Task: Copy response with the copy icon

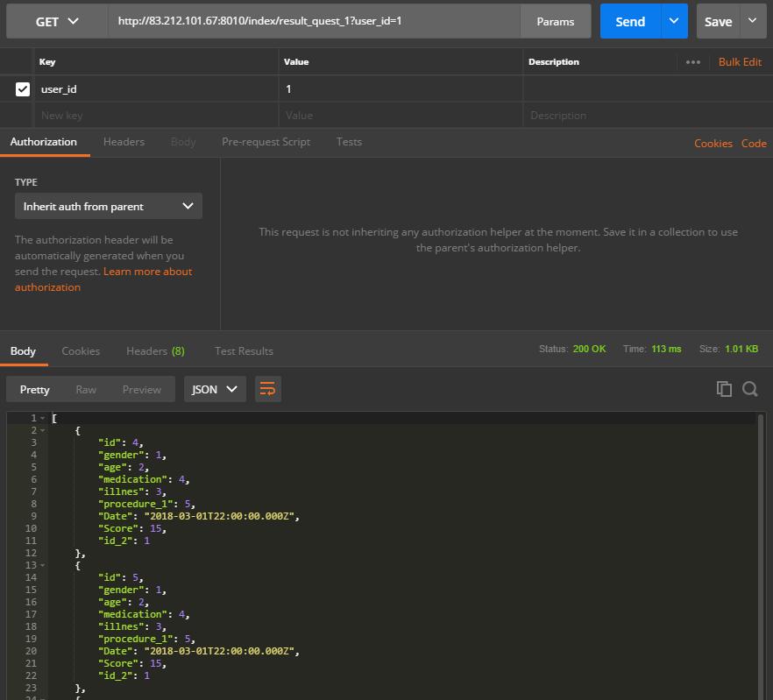Action: (x=724, y=389)
